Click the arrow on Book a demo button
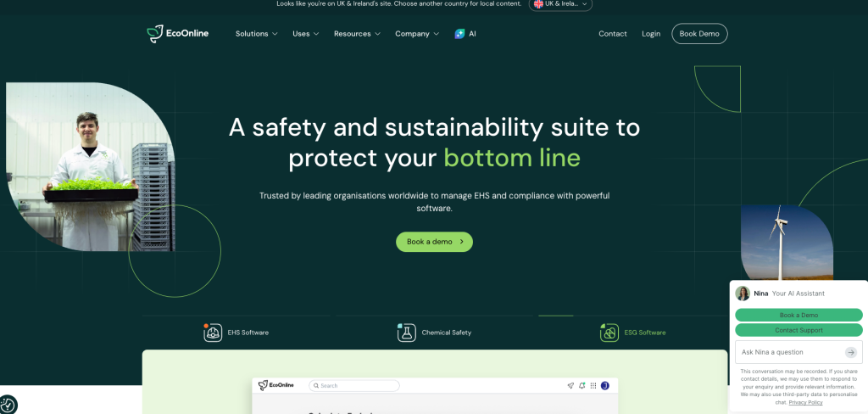 [x=462, y=242]
